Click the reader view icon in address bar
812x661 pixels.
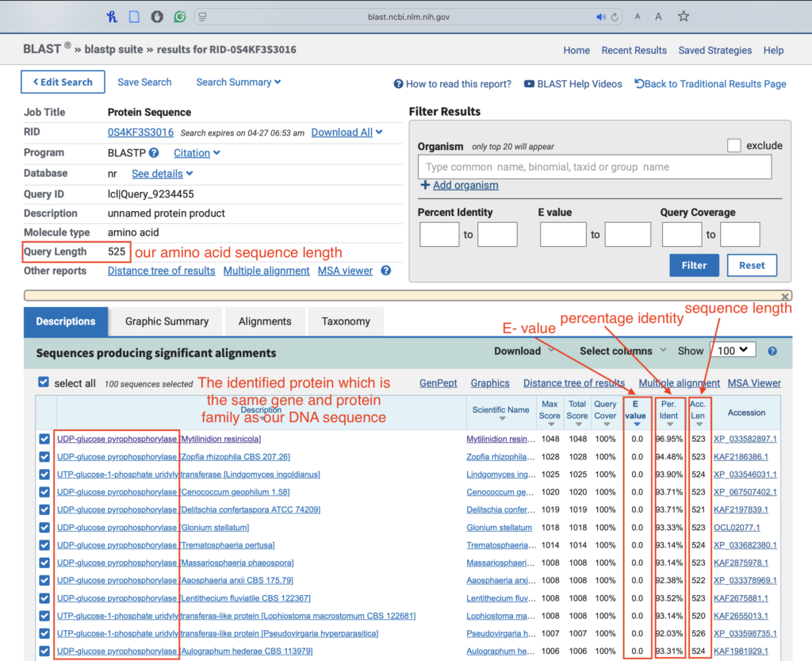203,17
